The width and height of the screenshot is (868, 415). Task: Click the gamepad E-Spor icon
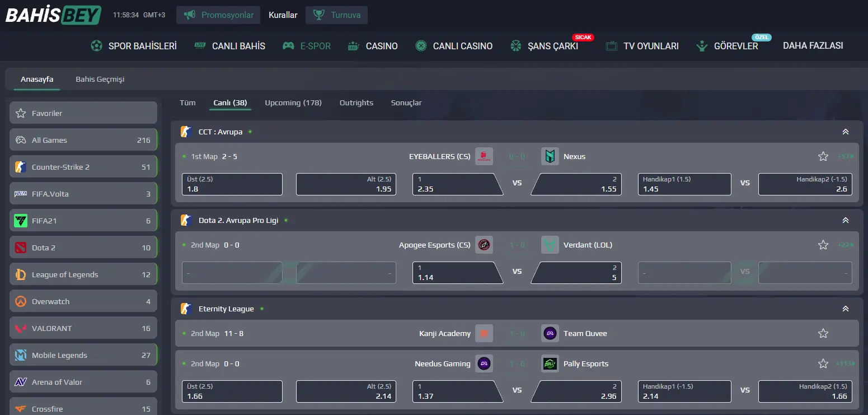288,46
